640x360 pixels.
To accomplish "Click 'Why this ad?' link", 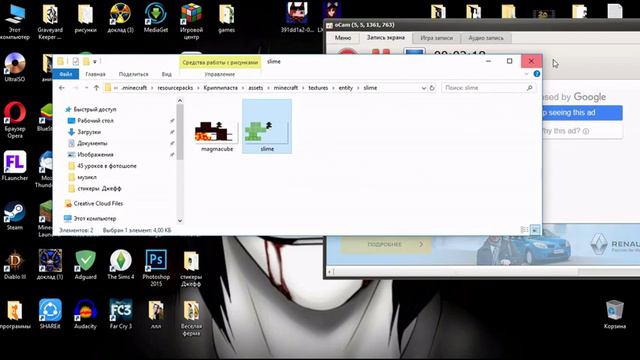I will (582, 131).
